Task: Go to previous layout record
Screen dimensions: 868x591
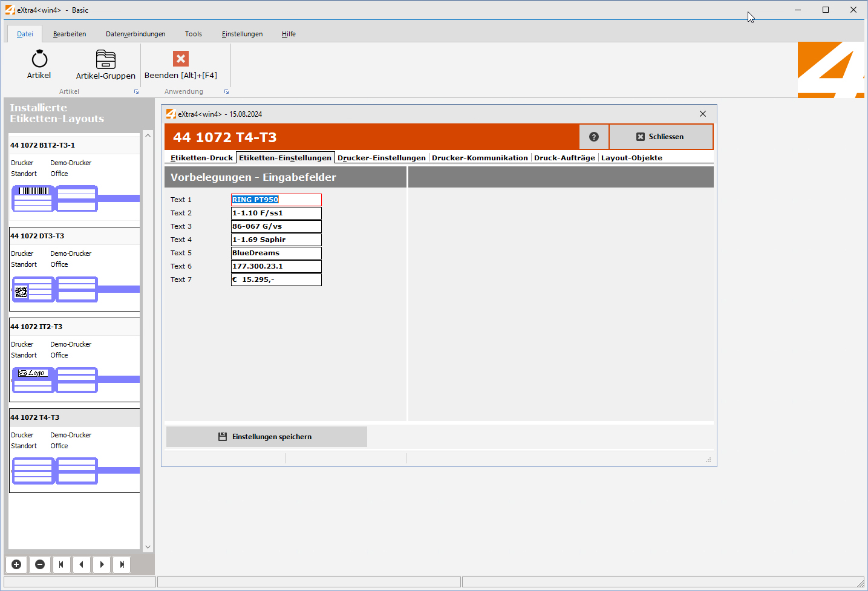Action: [x=82, y=564]
